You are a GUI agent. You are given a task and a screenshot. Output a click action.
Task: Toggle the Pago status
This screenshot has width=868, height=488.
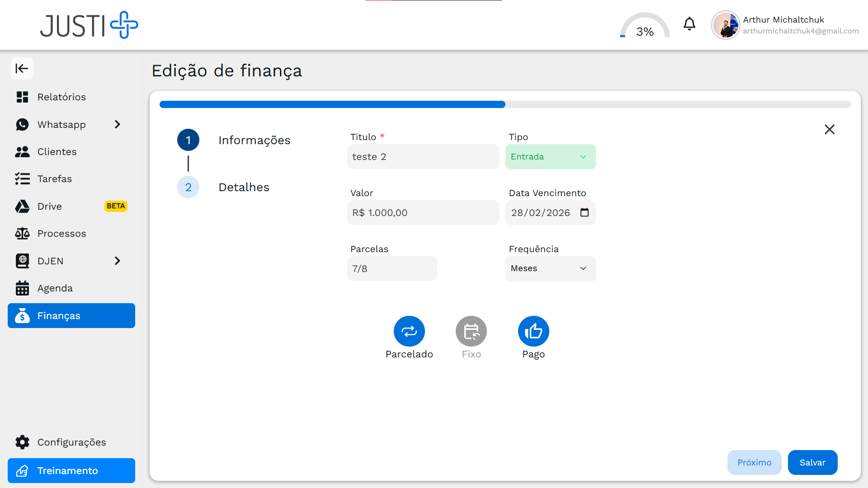tap(533, 331)
